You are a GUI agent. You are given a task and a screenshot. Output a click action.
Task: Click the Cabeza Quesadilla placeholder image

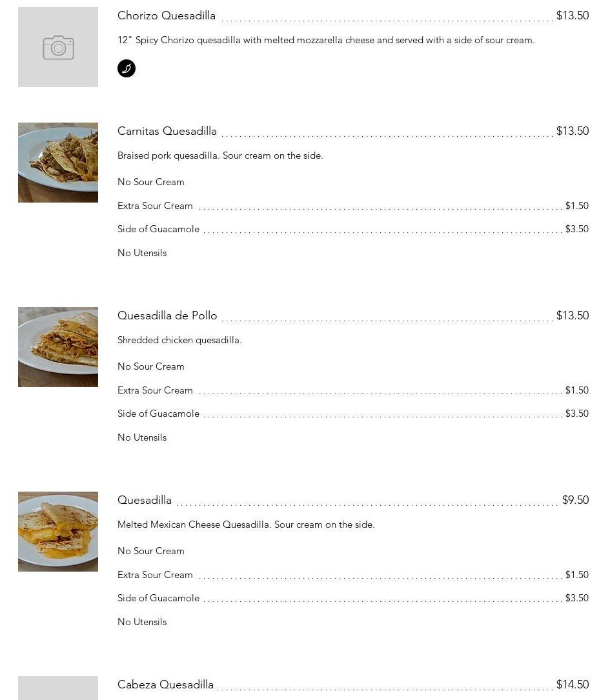pos(58,688)
